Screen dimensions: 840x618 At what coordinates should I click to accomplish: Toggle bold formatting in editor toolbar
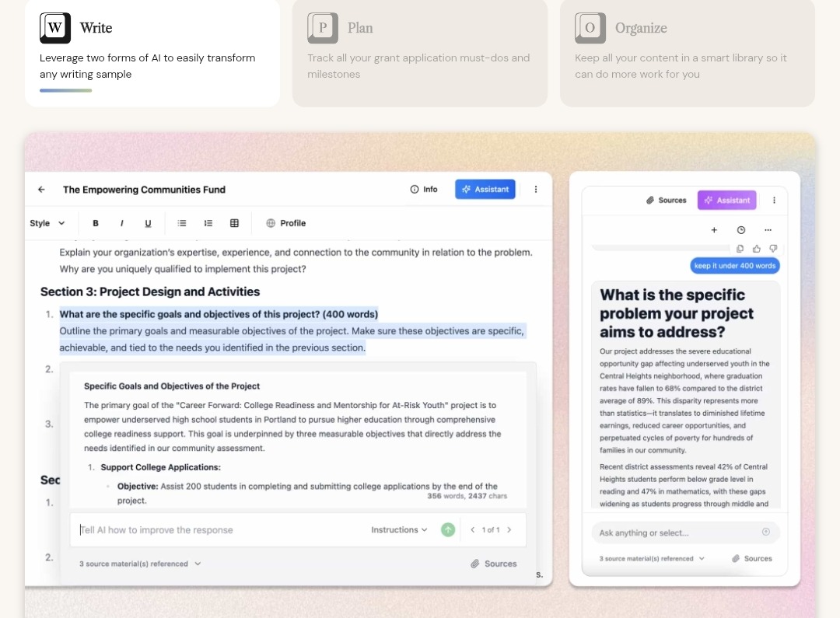tap(96, 223)
